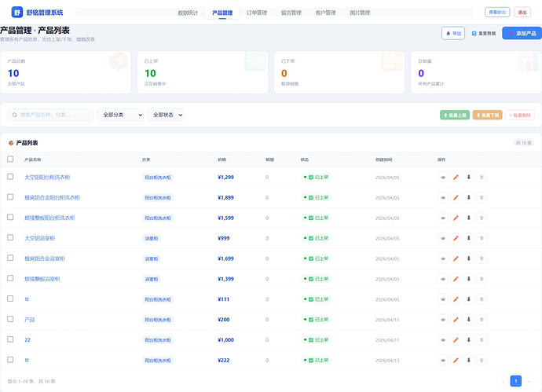Viewport: 542px width, 392px height.
Task: Select the checkbox beside 焊接整板浴室柜
Action: coord(10,279)
